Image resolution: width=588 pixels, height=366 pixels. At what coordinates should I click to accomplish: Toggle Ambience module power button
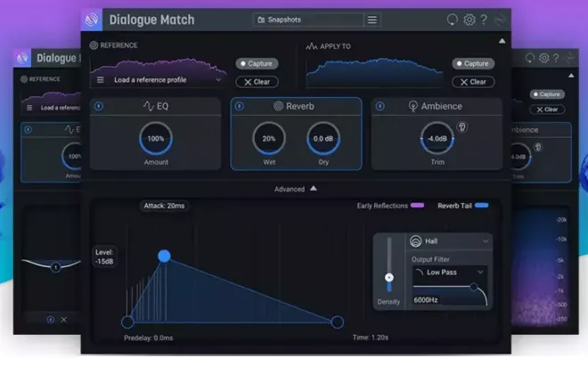click(x=380, y=107)
